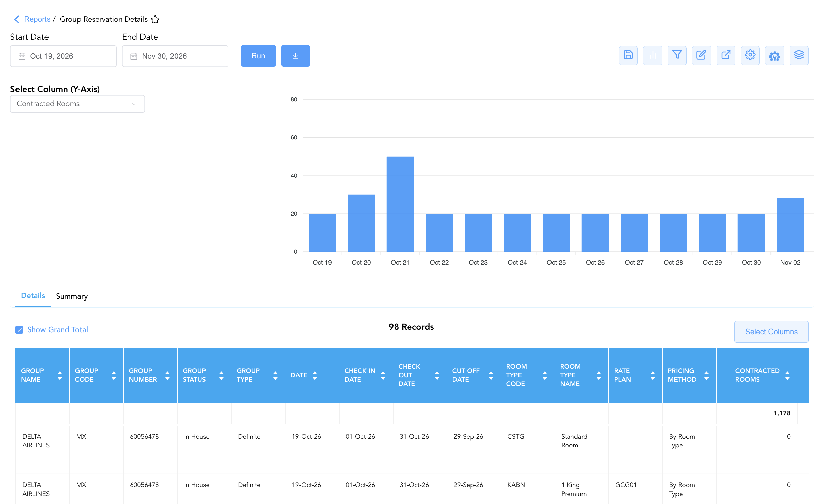818x504 pixels.
Task: Click the KABN room type code cell
Action: pos(516,485)
